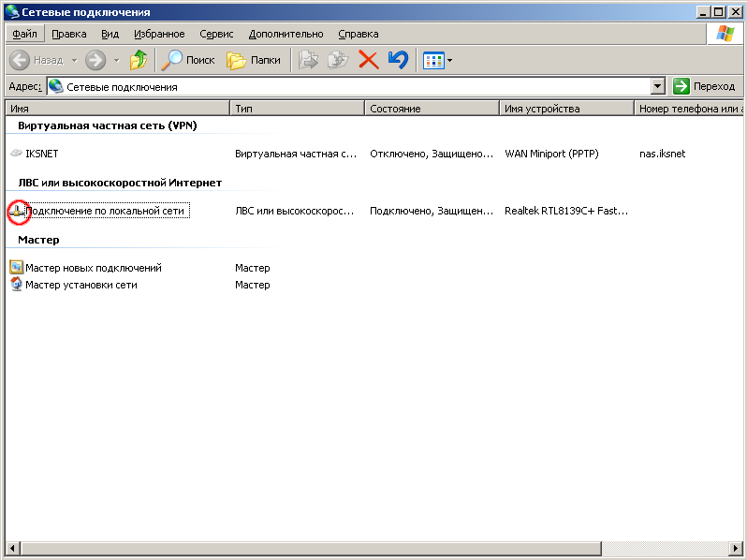
Task: Sort by Имя устройства column header
Action: point(567,109)
